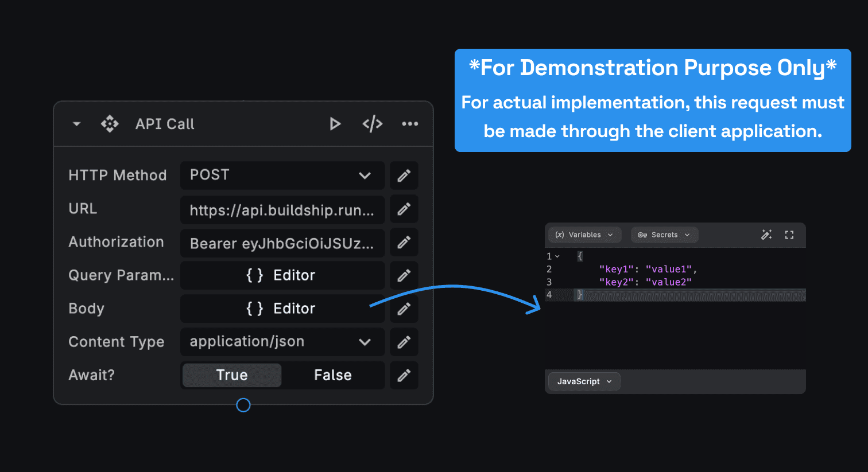The width and height of the screenshot is (868, 472).
Task: Open the Body JSON Editor
Action: tap(282, 309)
